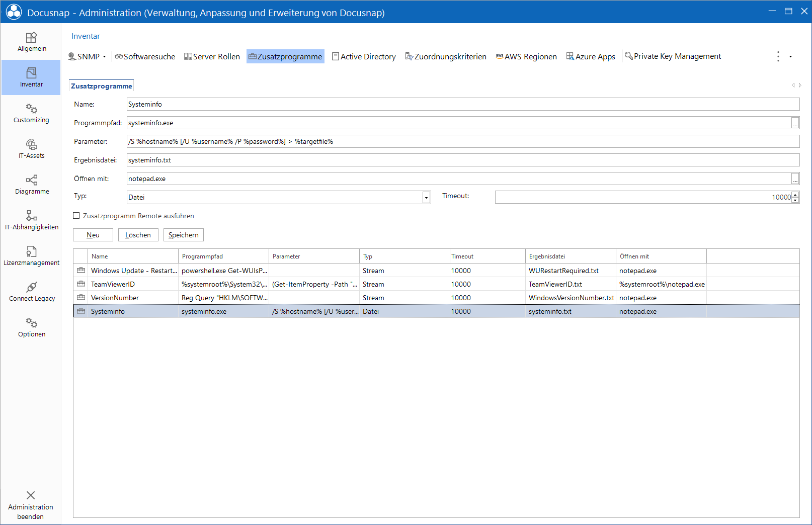The width and height of the screenshot is (812, 525).
Task: Expand the SNMP dropdown arrow
Action: click(105, 56)
